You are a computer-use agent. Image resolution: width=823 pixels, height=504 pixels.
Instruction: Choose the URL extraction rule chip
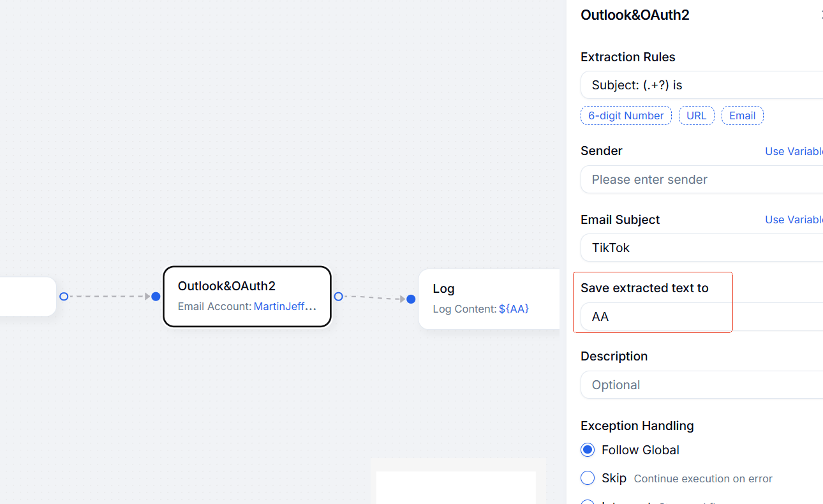tap(696, 115)
